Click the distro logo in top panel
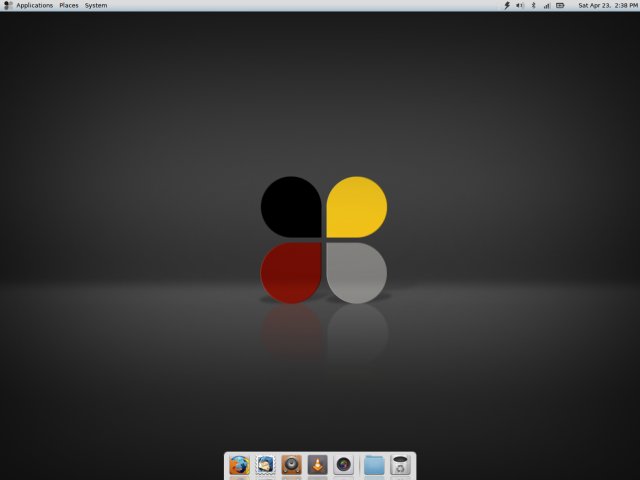 click(x=7, y=5)
